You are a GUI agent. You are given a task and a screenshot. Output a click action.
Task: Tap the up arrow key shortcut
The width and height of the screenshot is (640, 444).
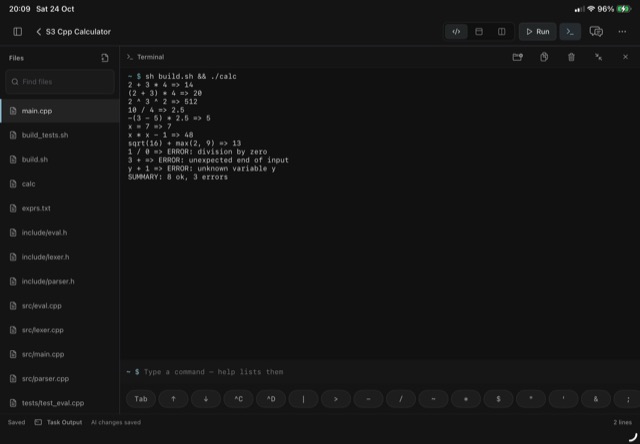point(173,399)
